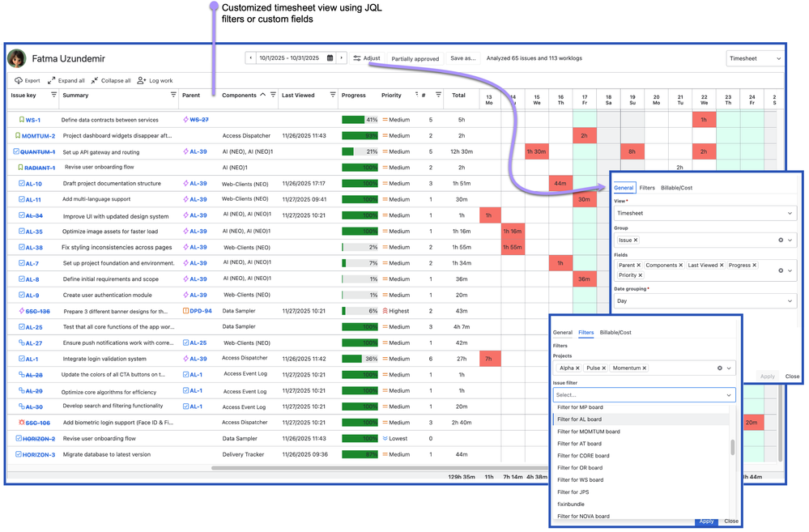Open issue link HORIZON-3
This screenshot has height=532, width=809.
point(39,455)
